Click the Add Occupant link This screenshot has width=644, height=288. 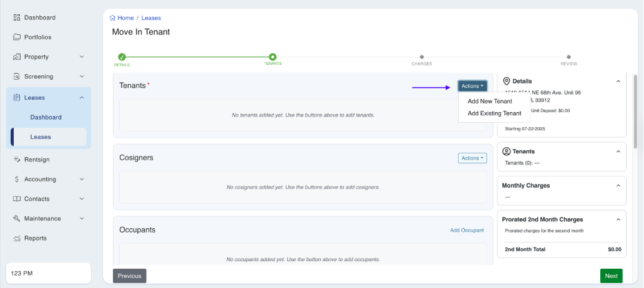coord(467,230)
